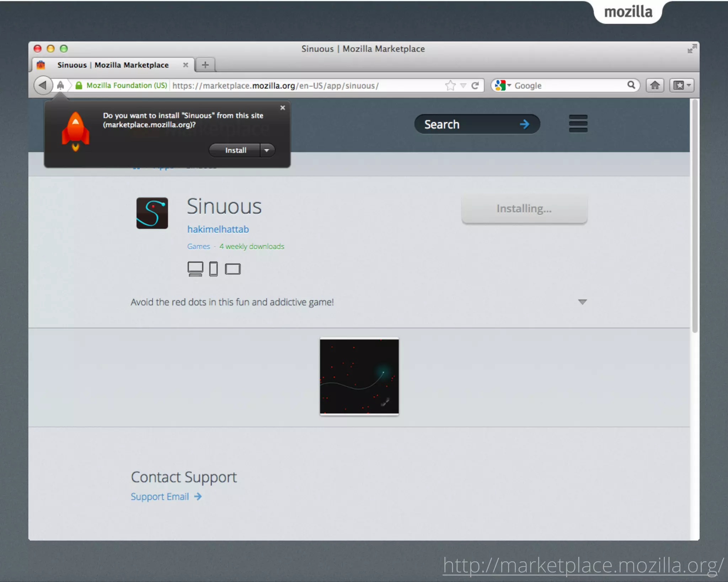The height and width of the screenshot is (582, 728).
Task: Click the 4 weekly downloads text
Action: (x=252, y=247)
